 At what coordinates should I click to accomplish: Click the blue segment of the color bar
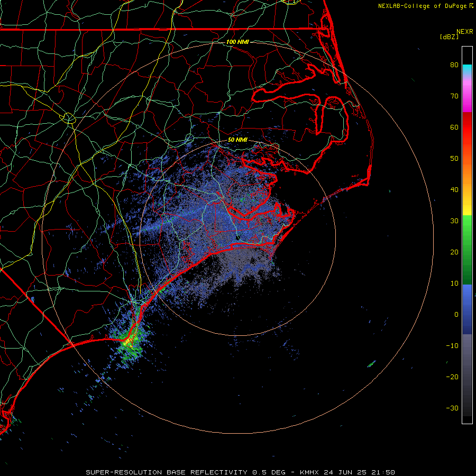(x=467, y=309)
